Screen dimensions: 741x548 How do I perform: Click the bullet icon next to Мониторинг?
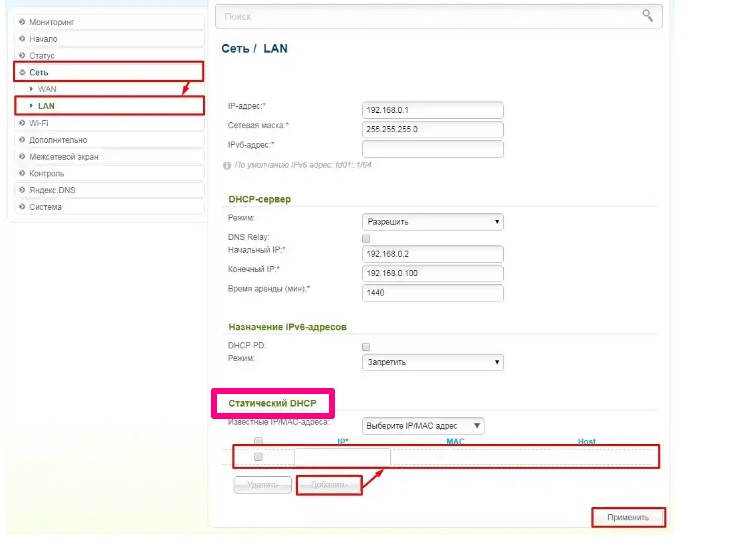(x=22, y=22)
